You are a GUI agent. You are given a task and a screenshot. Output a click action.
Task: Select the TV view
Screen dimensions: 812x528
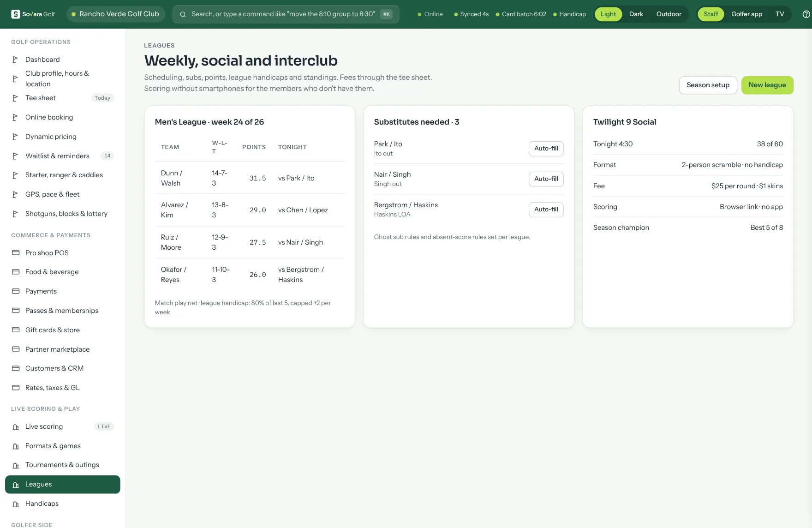point(780,14)
